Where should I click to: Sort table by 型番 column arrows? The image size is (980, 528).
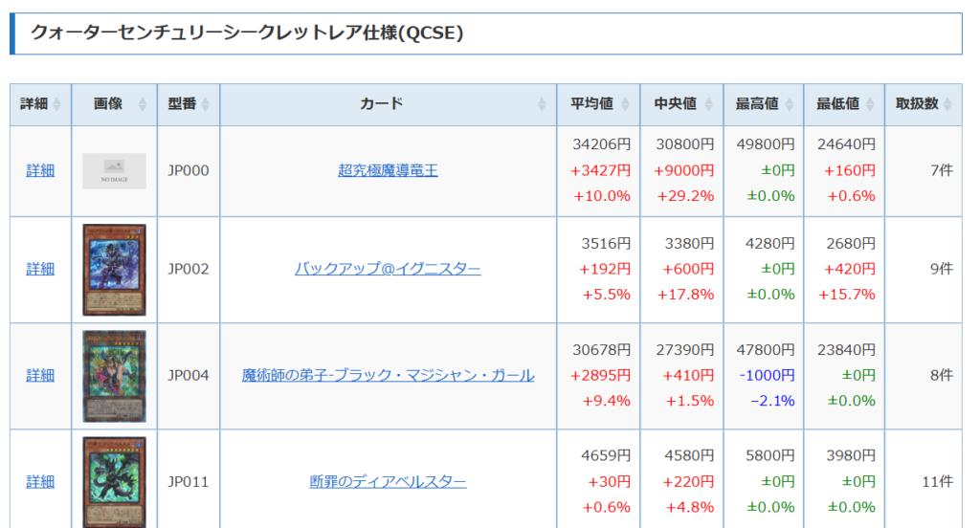point(206,104)
